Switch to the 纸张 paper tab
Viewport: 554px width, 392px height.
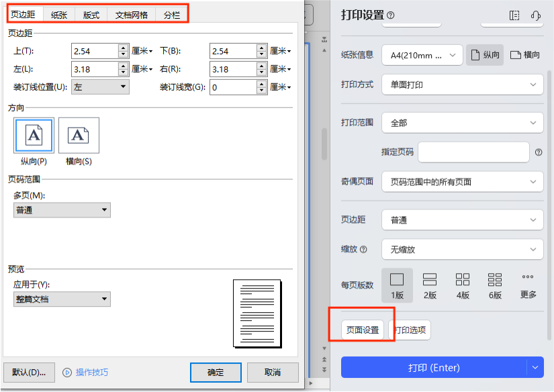tap(60, 14)
